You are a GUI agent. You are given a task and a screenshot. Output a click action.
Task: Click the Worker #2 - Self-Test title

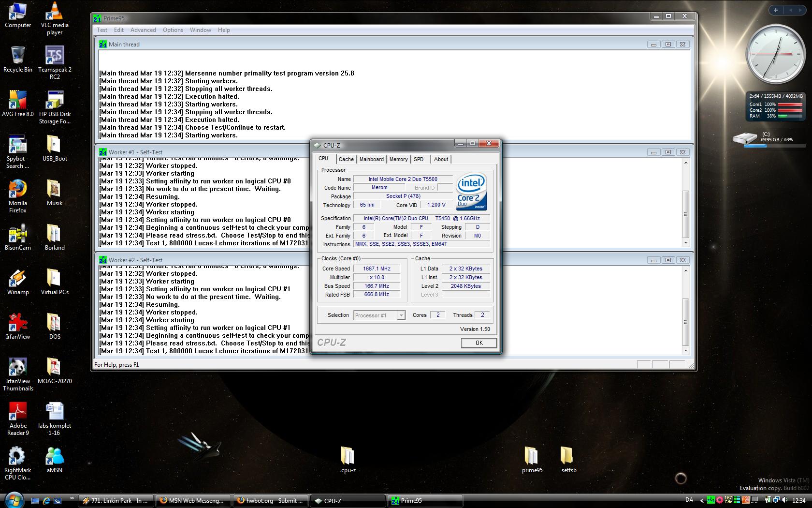pyautogui.click(x=135, y=260)
